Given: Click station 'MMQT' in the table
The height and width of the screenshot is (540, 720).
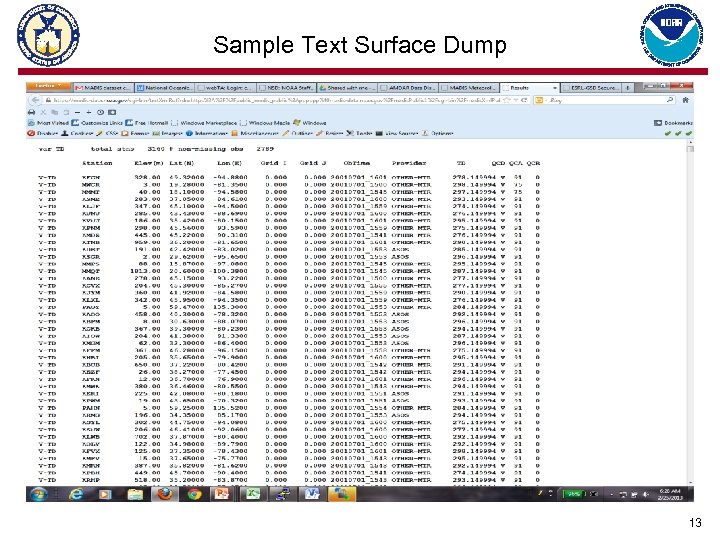Looking at the screenshot, I should click(x=91, y=271).
